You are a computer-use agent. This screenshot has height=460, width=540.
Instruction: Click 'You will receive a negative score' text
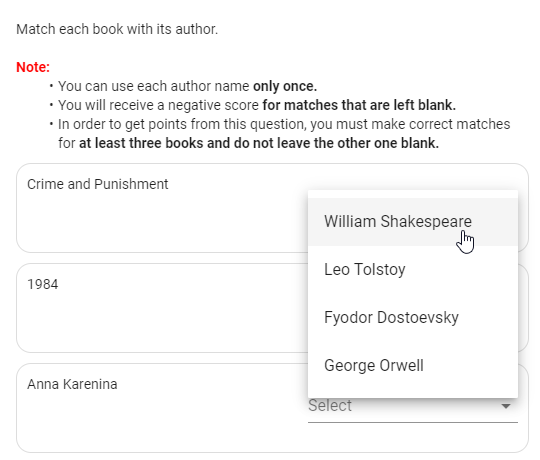pos(158,105)
